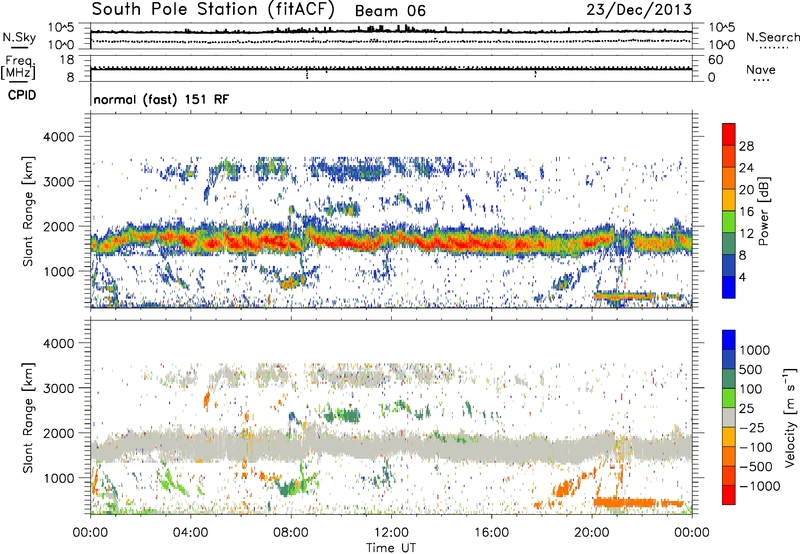
Task: Click the 'South Pole Station (fitACF)' title
Action: [213, 10]
